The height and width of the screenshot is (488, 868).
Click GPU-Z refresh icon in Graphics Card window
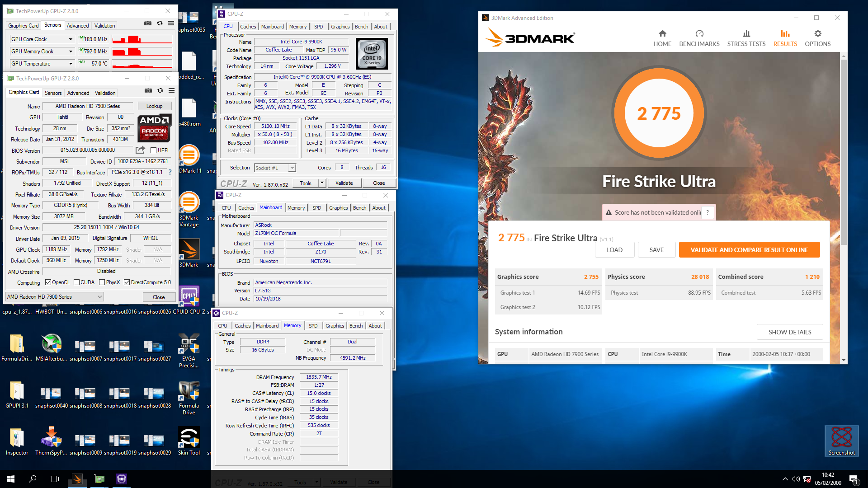pos(160,90)
